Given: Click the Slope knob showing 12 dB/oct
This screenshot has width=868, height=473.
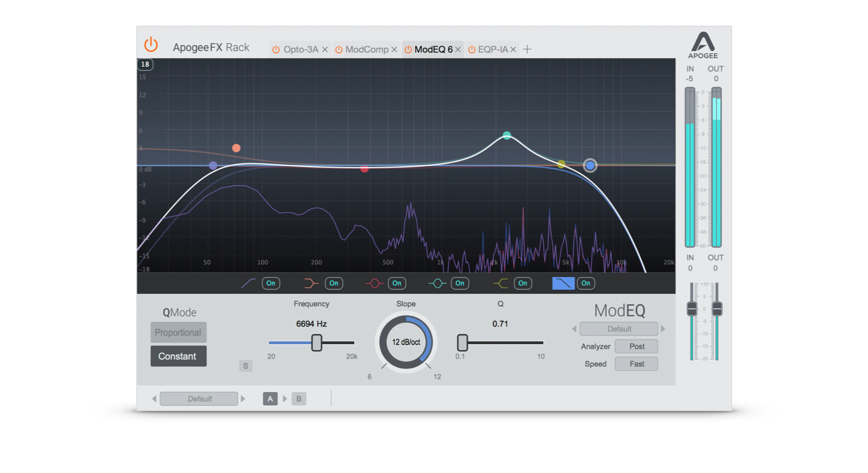Looking at the screenshot, I should coord(406,342).
